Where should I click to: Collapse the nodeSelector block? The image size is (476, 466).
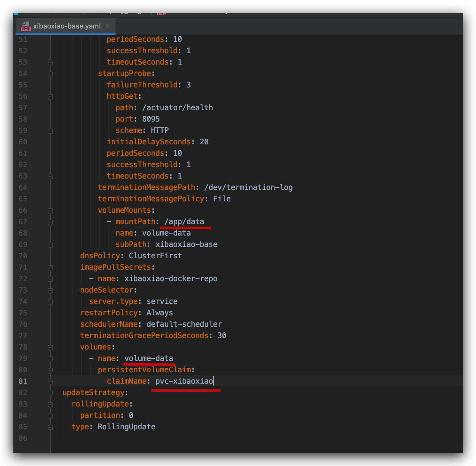click(50, 290)
